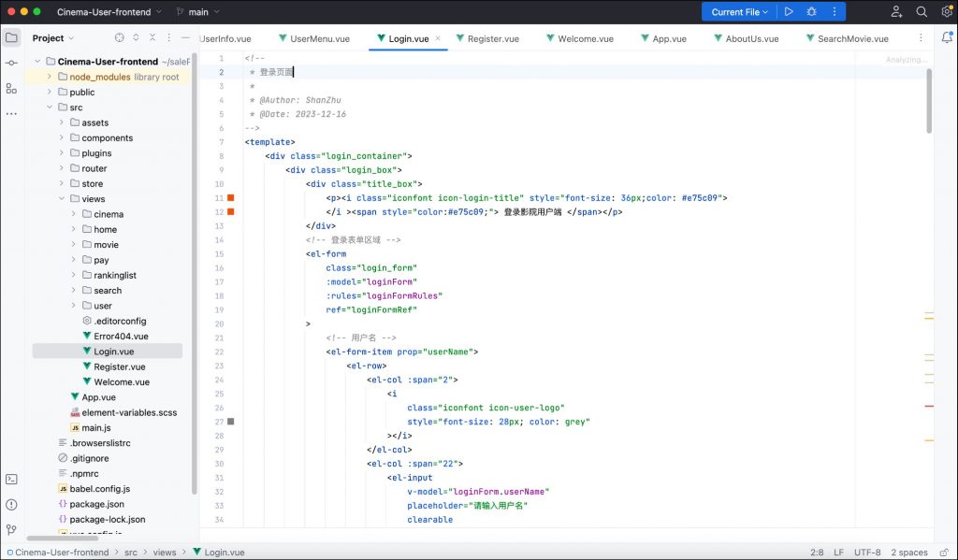Open the Structure tool window
Viewport: 958px width, 560px height.
[11, 88]
